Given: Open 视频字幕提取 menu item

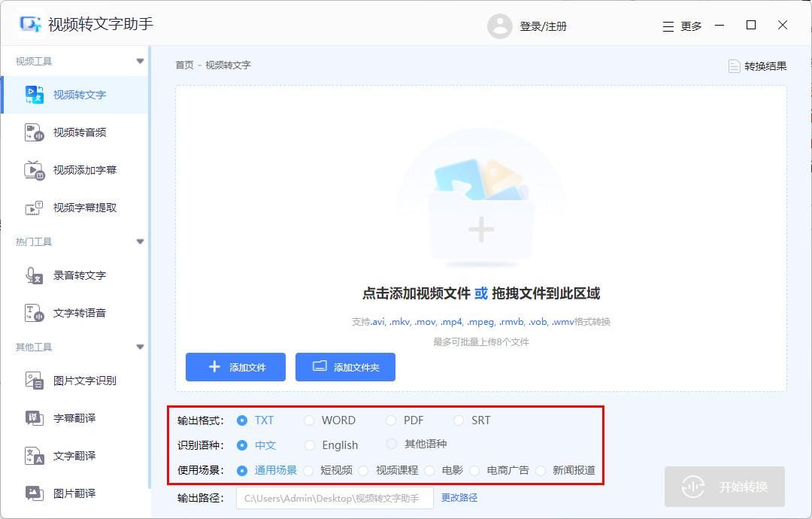Looking at the screenshot, I should click(74, 208).
